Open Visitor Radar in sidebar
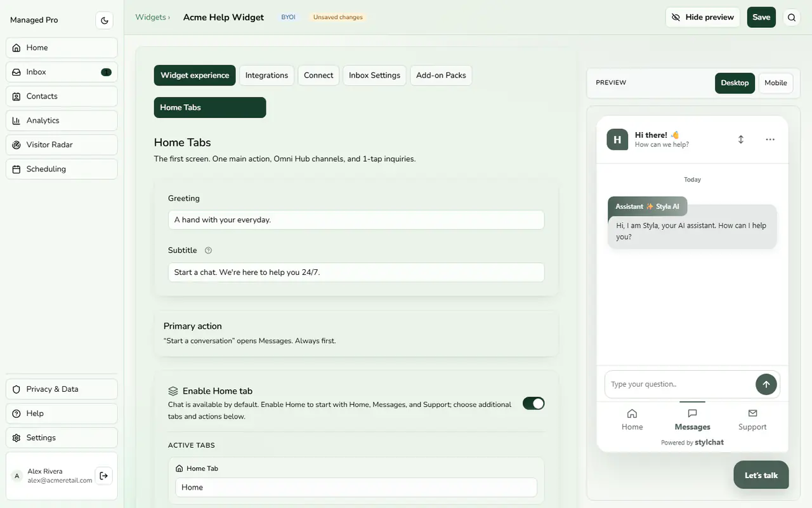812x508 pixels. 62,145
